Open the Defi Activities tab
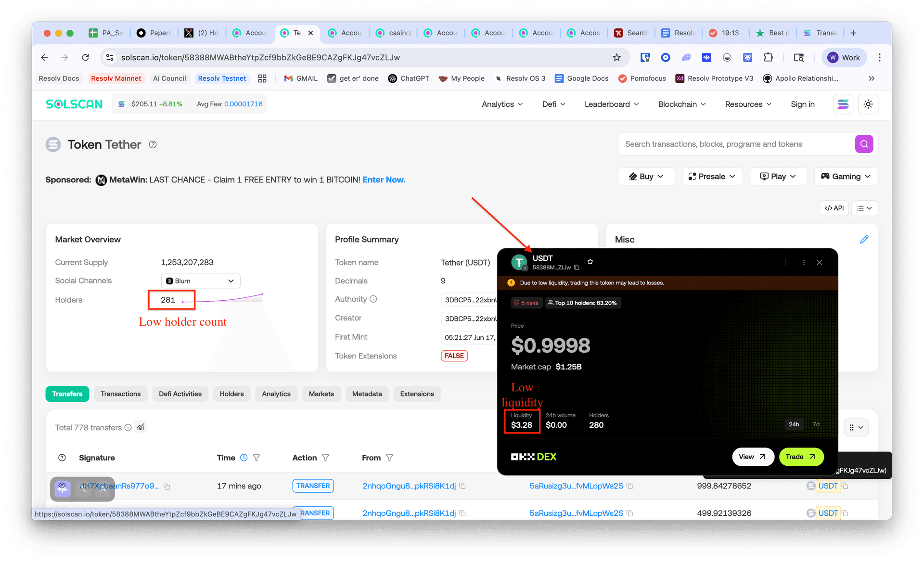 180,394
